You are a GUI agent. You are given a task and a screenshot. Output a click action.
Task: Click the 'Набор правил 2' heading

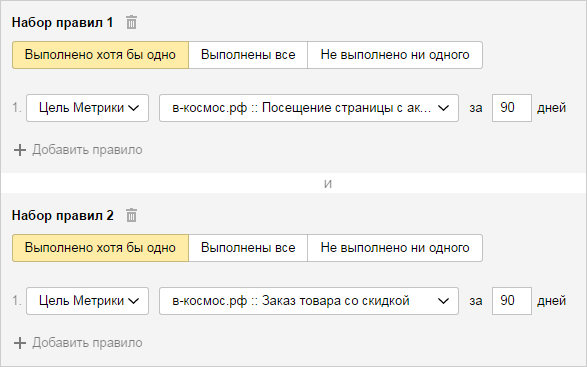coord(63,215)
